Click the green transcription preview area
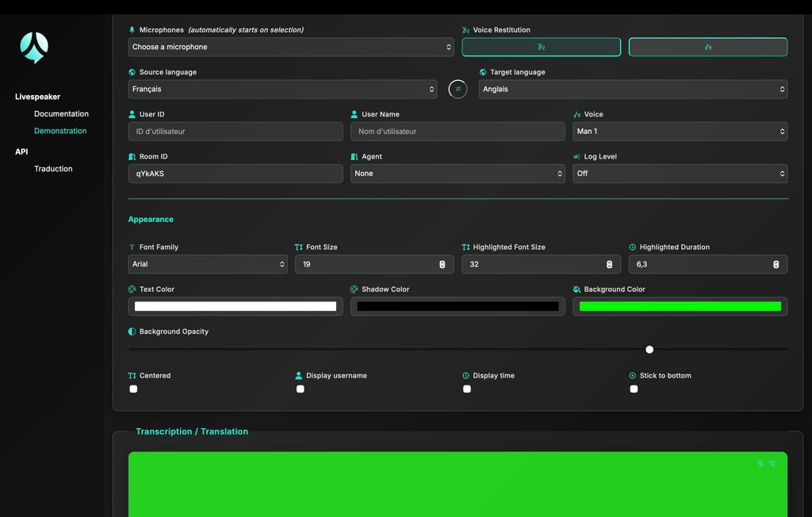The width and height of the screenshot is (812, 517). tap(458, 484)
